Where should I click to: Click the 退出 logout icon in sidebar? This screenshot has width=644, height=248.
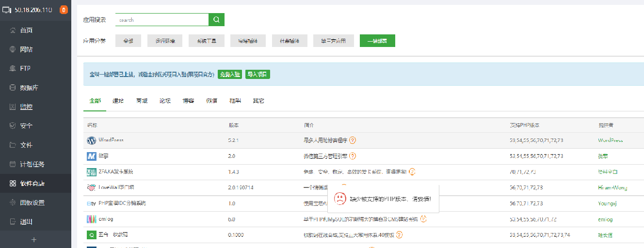coord(13,222)
